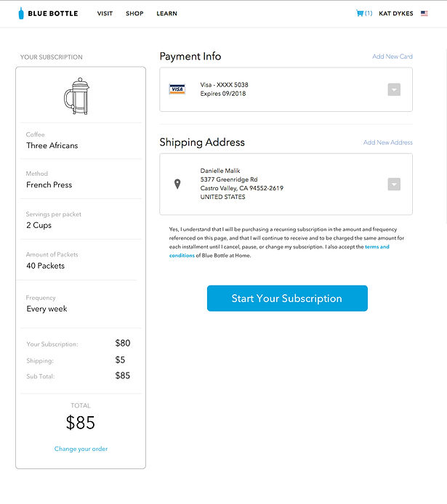Open the Visit menu
Viewport: 447px width, 504px height.
tap(105, 14)
